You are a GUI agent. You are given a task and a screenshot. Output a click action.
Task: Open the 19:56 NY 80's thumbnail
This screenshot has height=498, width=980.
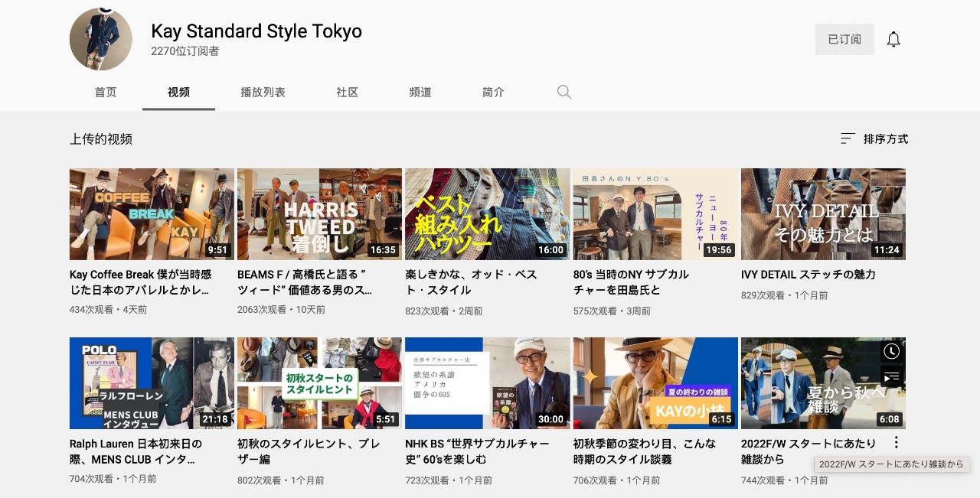click(x=655, y=214)
